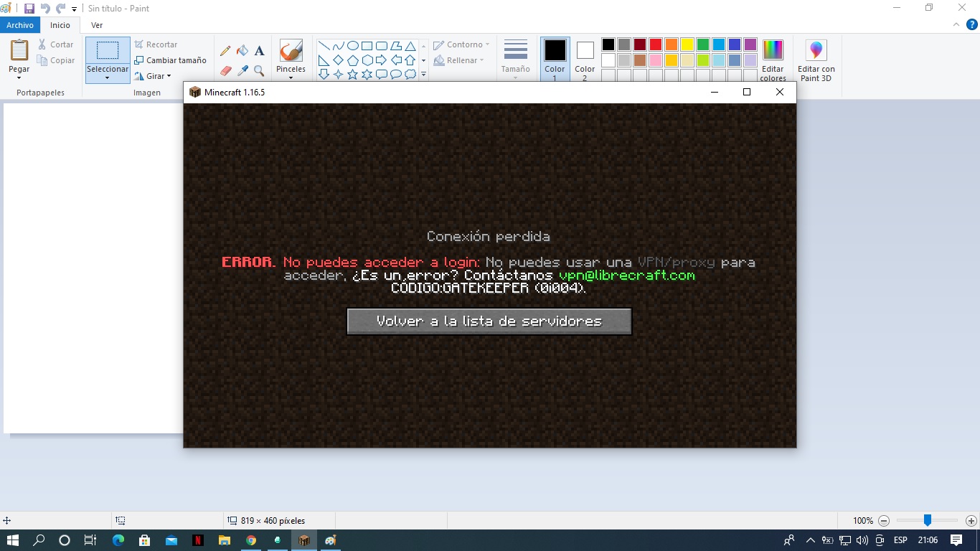Click the Paint help question mark icon
Image resolution: width=980 pixels, height=551 pixels.
[x=971, y=24]
